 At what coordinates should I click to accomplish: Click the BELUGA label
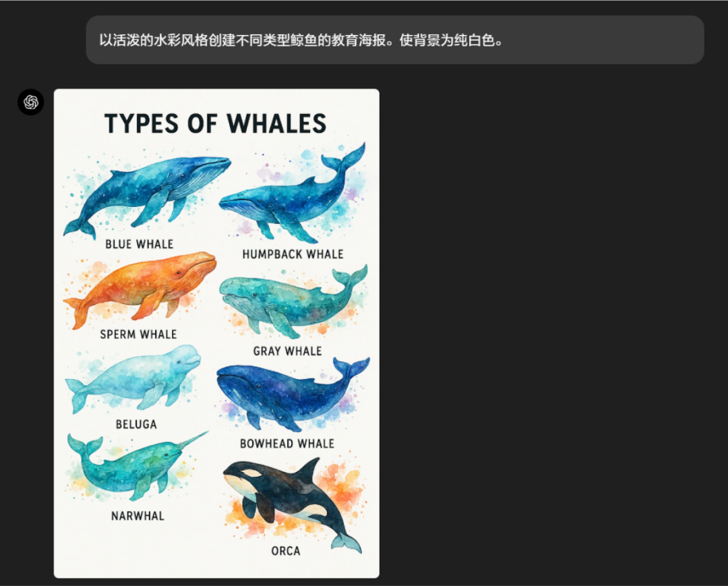136,424
